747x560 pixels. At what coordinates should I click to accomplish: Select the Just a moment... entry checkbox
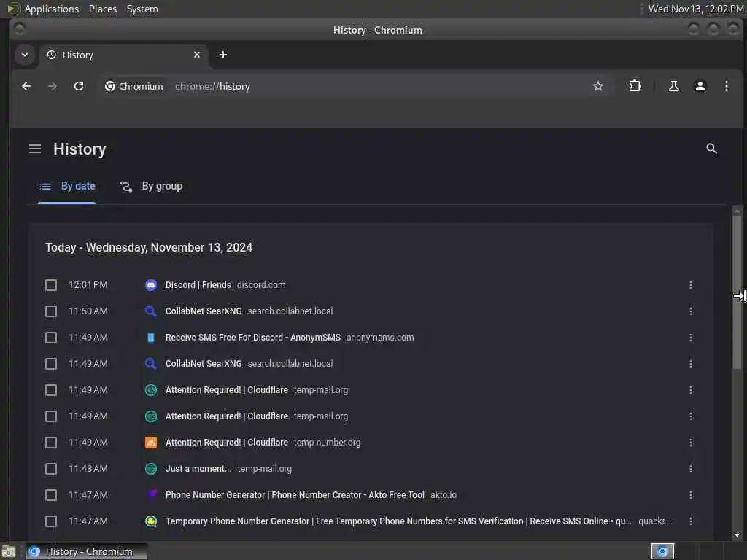(x=51, y=469)
